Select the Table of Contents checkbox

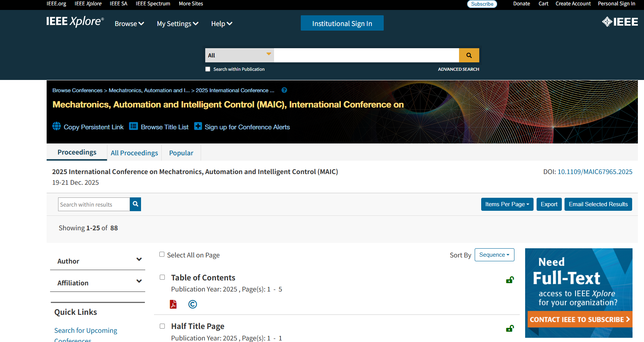coord(162,277)
